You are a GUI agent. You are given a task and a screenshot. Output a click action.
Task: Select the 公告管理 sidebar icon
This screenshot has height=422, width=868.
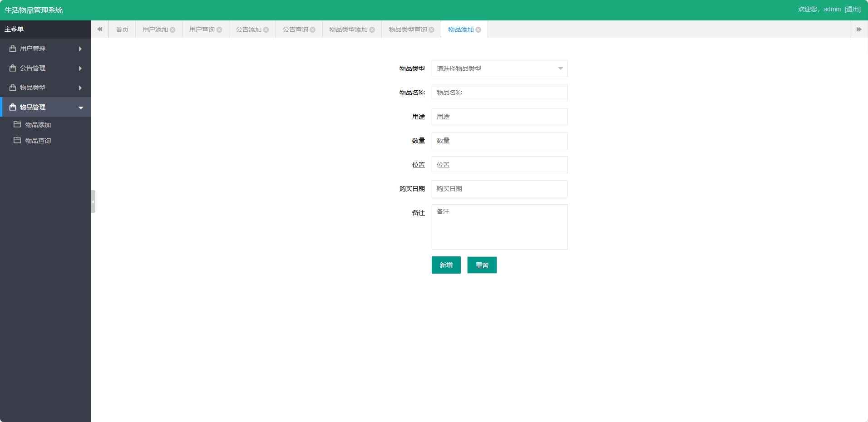[x=12, y=68]
